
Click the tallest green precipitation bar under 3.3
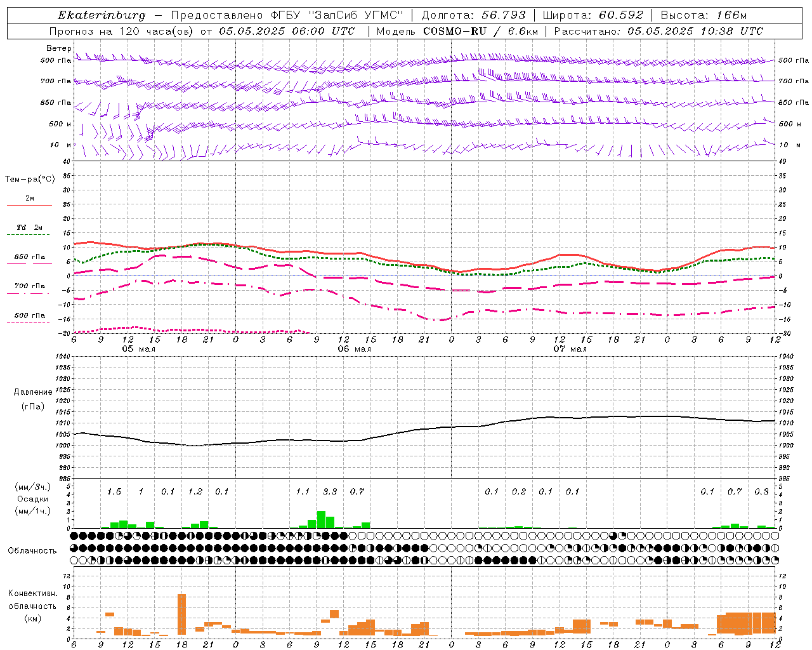coord(321,520)
